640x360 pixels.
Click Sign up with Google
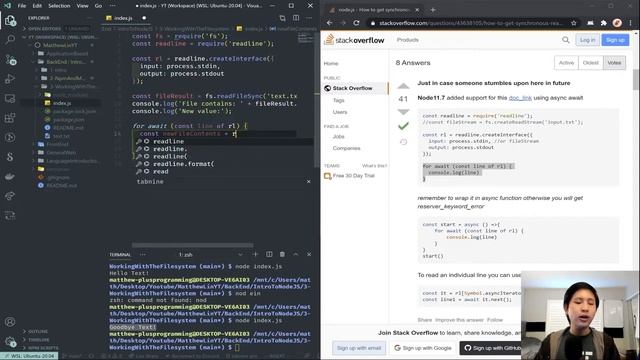pos(423,348)
